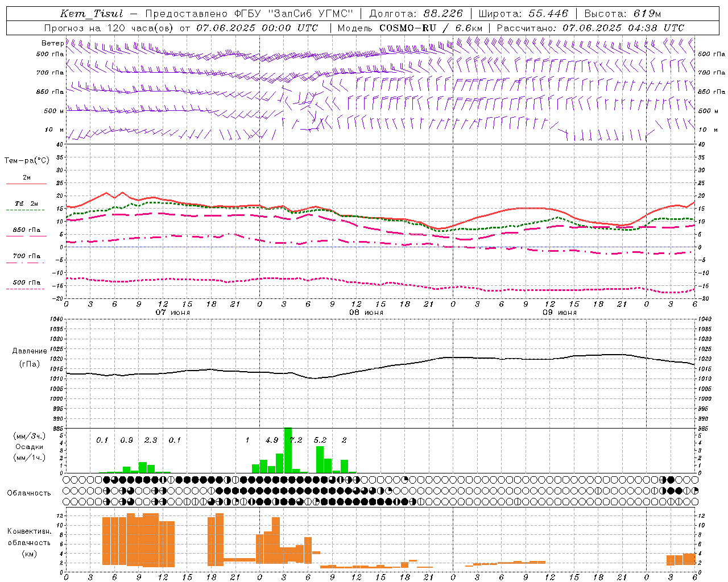Click the "500 м" wind level label on left
This screenshot has width=728, height=582.
pos(54,111)
